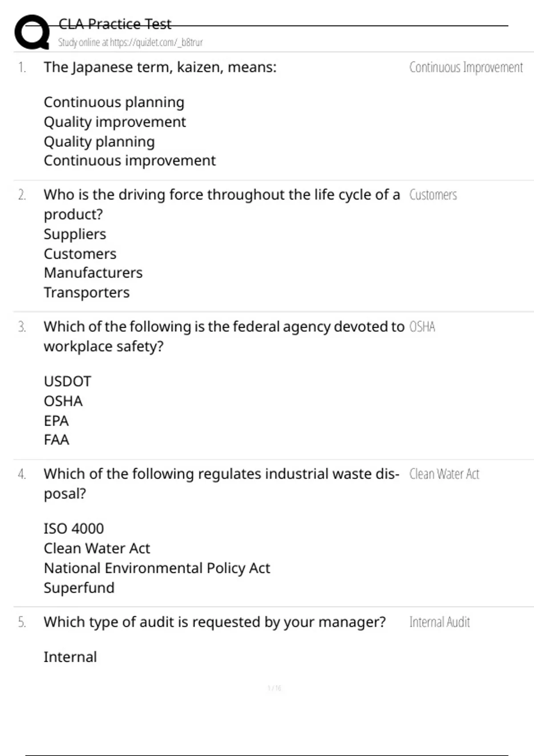This screenshot has width=534, height=756.
Task: Select Suppliers in question 2
Action: pos(75,234)
